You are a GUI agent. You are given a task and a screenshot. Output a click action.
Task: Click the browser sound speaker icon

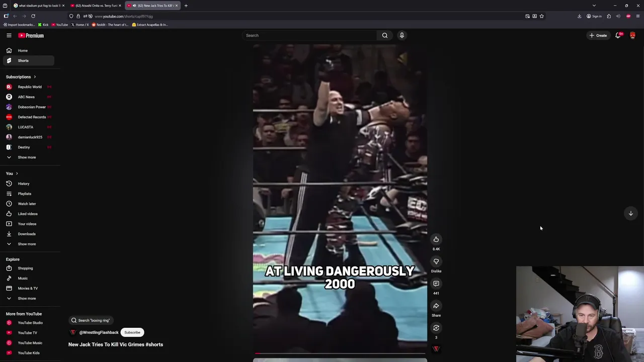click(x=618, y=16)
